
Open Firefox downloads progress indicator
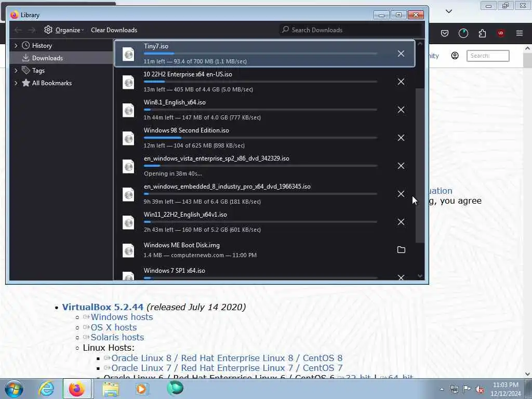(x=463, y=33)
